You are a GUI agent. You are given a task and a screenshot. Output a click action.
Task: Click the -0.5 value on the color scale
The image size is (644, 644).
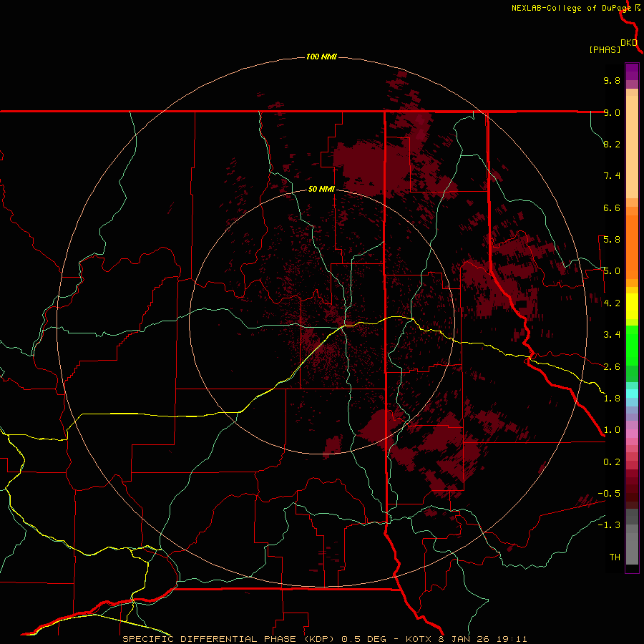[609, 494]
